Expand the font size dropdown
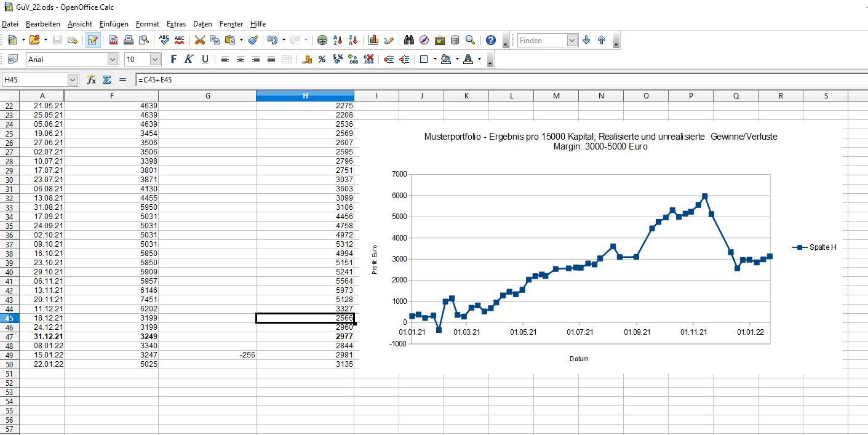Viewport: 868px width, 435px height. coord(155,60)
